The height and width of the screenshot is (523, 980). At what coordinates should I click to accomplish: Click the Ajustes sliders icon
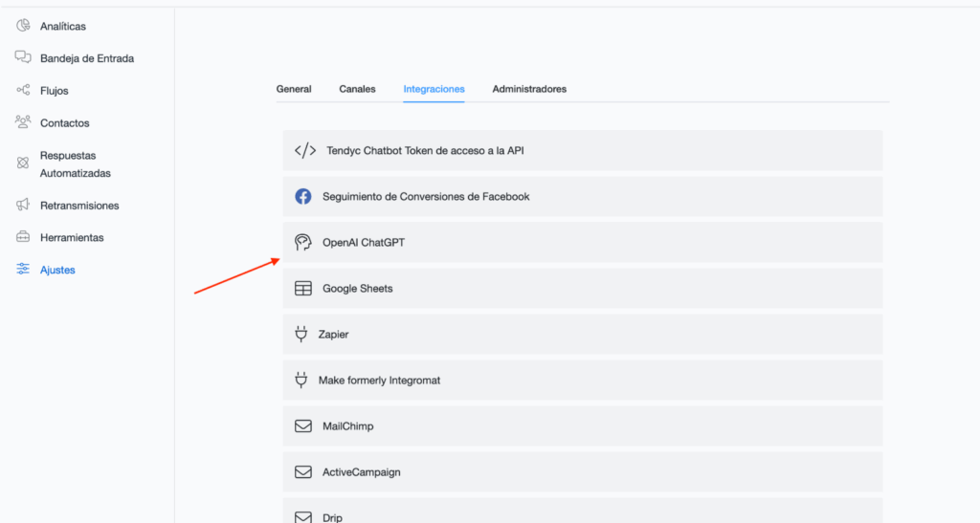[x=23, y=270]
